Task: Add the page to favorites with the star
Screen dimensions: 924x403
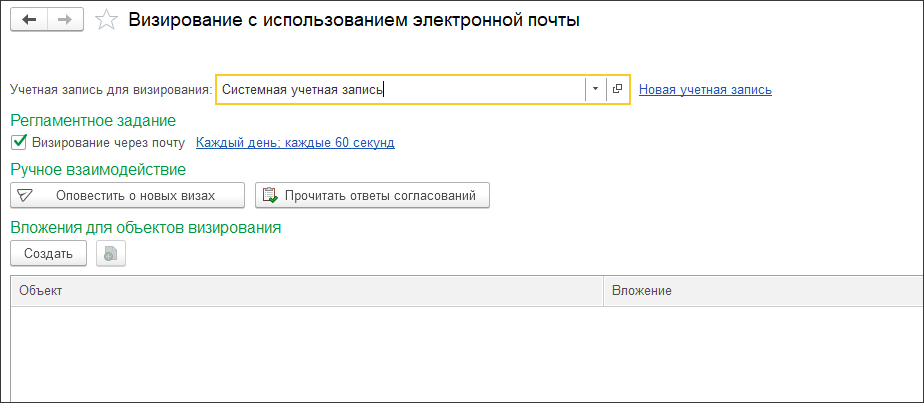Action: [x=106, y=20]
